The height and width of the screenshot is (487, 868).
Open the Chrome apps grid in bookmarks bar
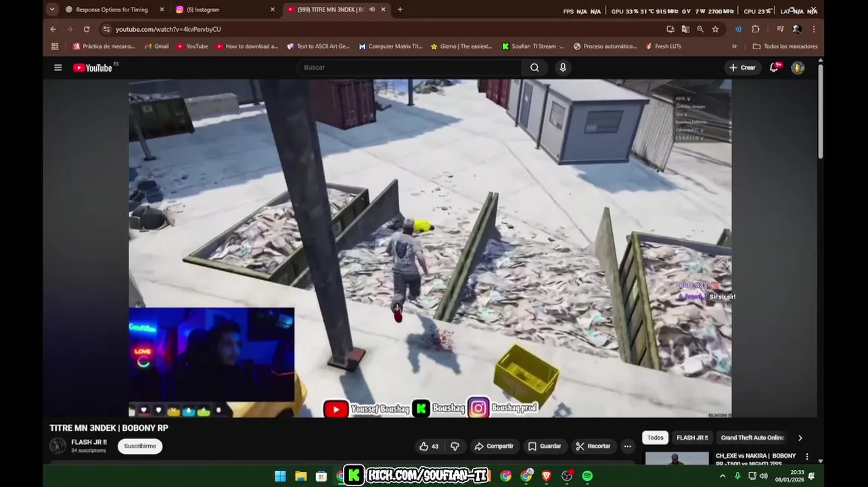(55, 47)
